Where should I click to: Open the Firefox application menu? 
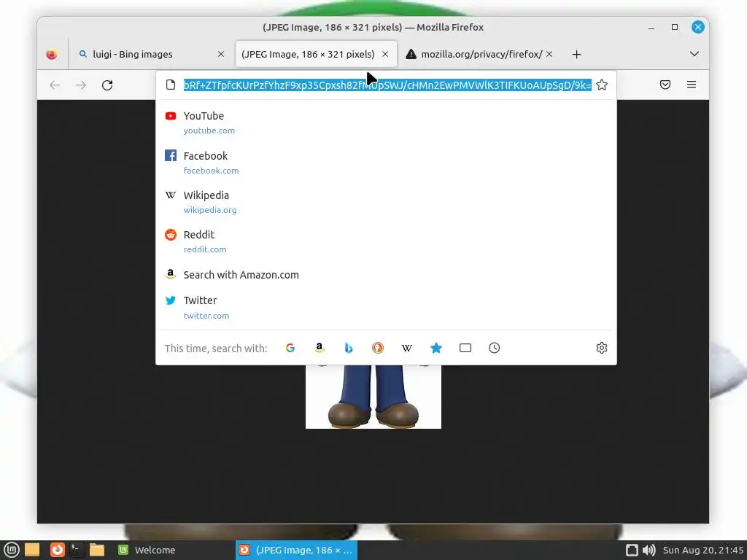tap(692, 85)
